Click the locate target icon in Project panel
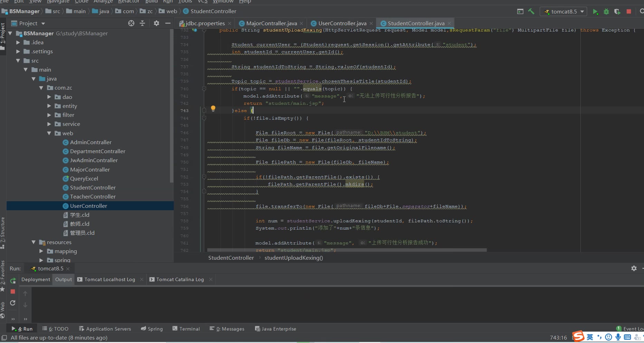Screen dimensions: 644x343 click(131, 23)
